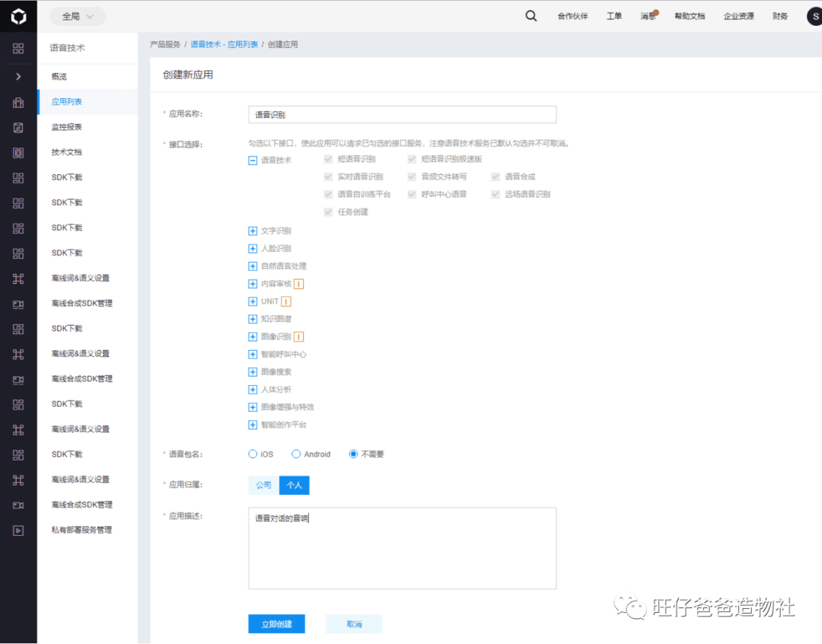Click the 立即创建 button

277,624
